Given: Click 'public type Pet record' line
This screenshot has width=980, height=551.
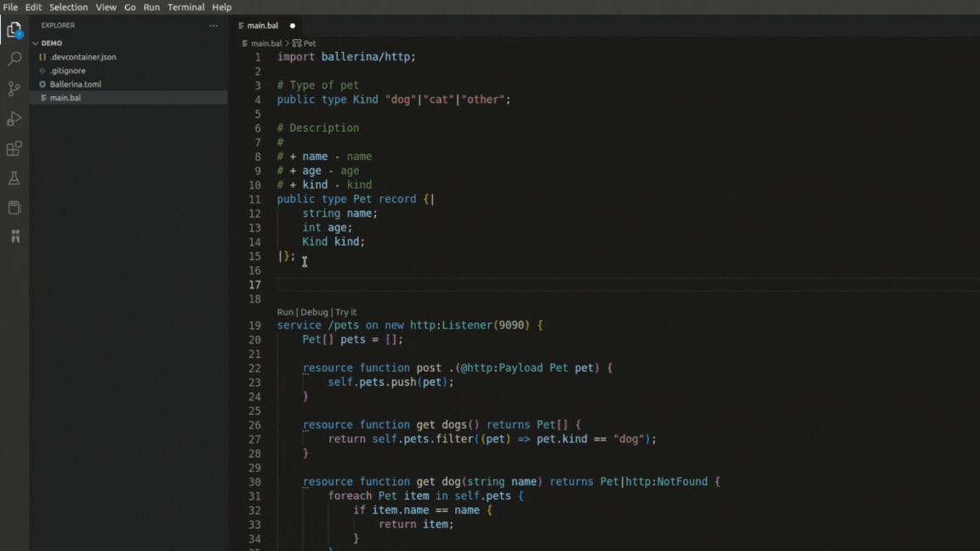Looking at the screenshot, I should (356, 199).
